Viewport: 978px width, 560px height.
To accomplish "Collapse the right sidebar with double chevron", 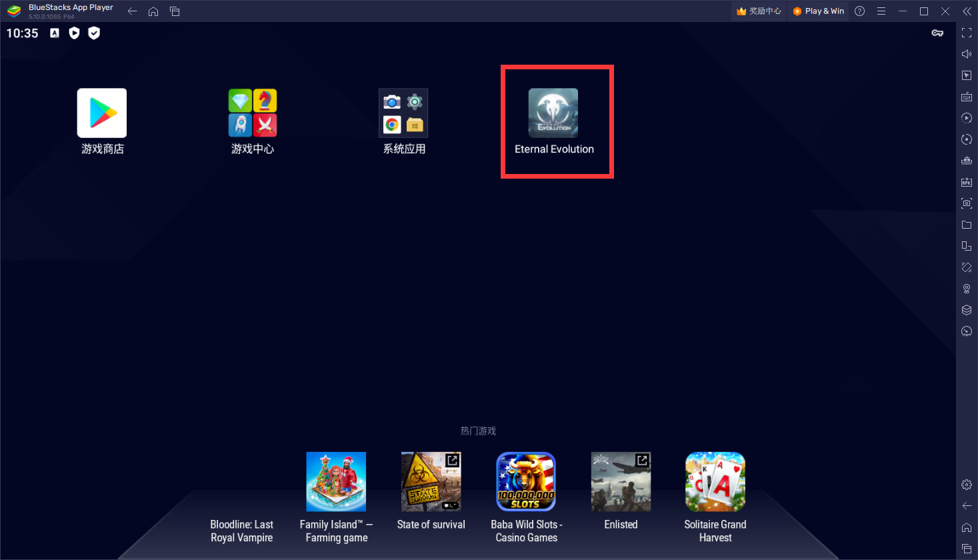I will (x=967, y=11).
